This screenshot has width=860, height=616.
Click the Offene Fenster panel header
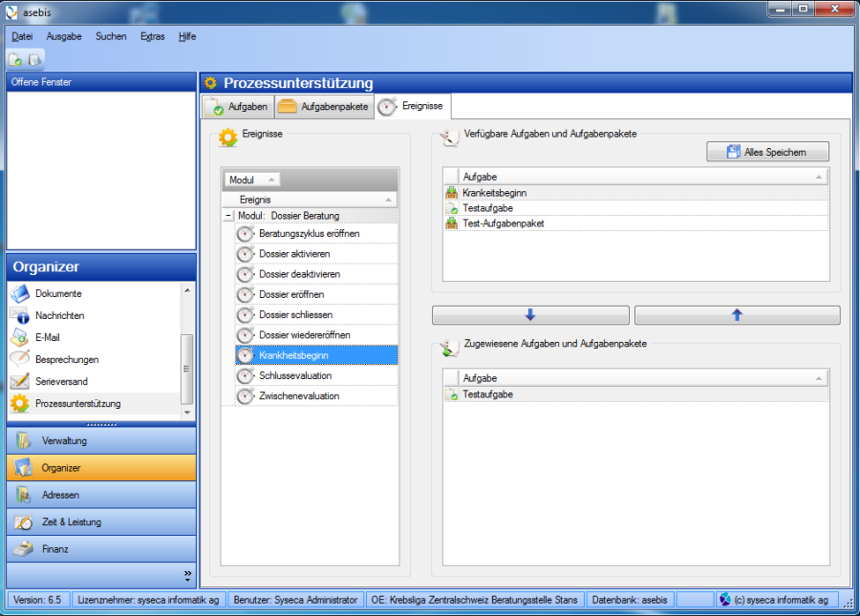click(101, 82)
